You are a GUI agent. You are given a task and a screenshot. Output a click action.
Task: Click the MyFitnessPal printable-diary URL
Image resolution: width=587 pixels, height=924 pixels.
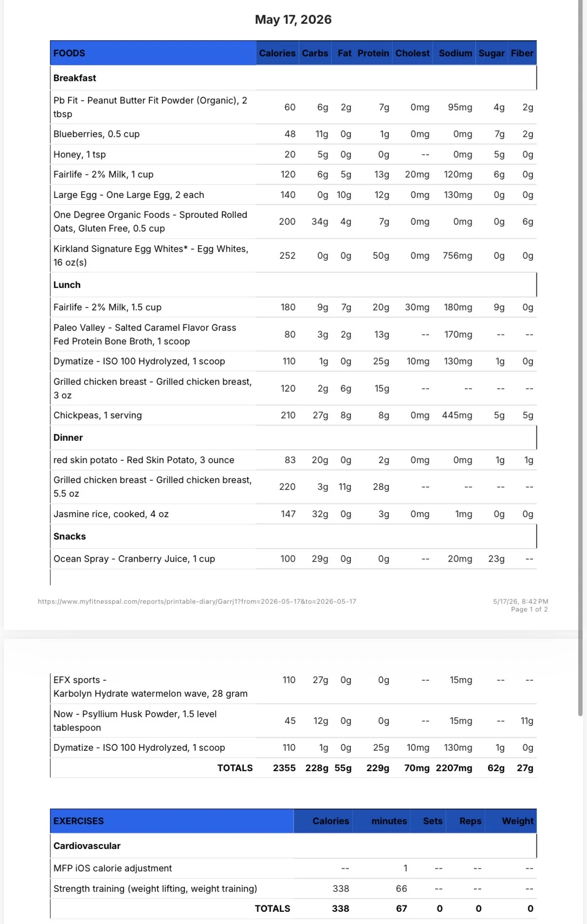(x=197, y=601)
